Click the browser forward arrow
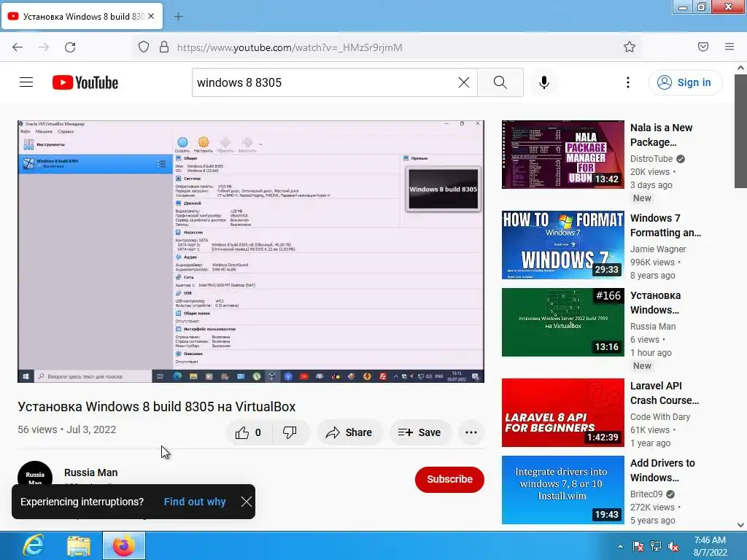 tap(44, 47)
